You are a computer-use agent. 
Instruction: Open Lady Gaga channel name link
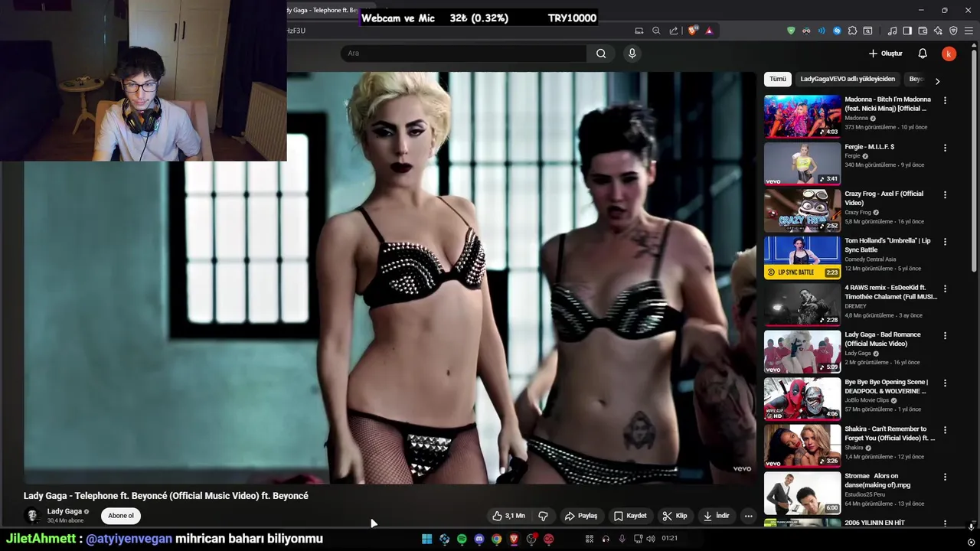click(64, 511)
